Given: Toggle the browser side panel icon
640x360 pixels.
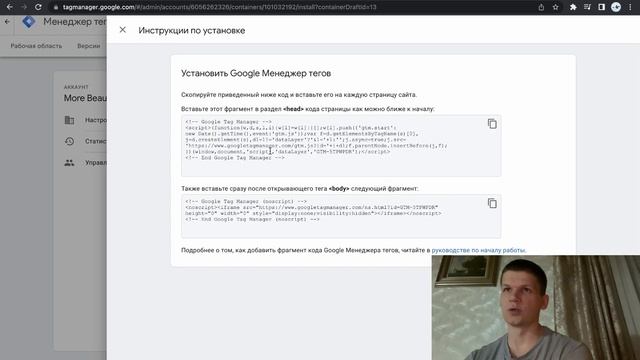Looking at the screenshot, I should click(x=601, y=7).
